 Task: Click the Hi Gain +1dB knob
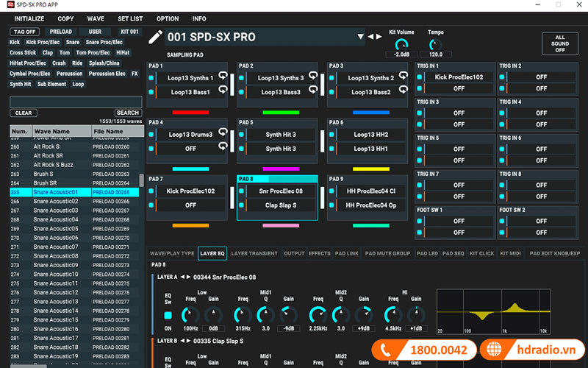tap(416, 315)
